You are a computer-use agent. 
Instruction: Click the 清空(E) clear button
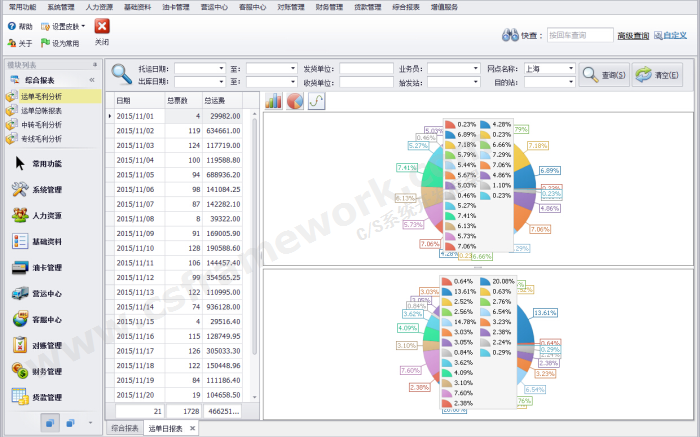pyautogui.click(x=656, y=75)
